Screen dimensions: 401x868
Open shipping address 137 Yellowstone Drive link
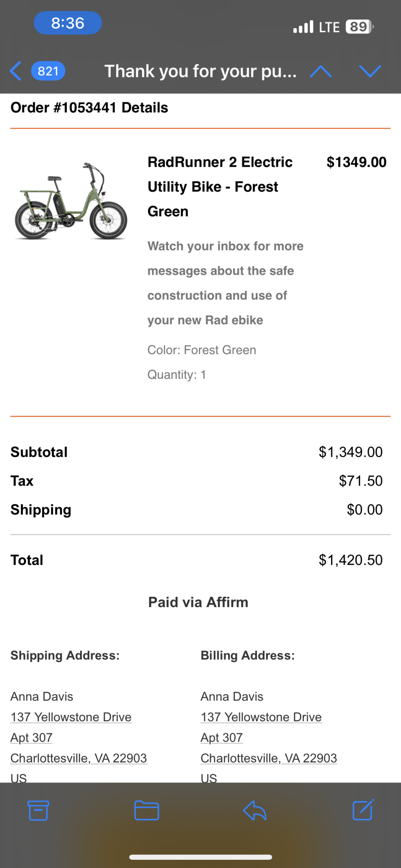[71, 717]
